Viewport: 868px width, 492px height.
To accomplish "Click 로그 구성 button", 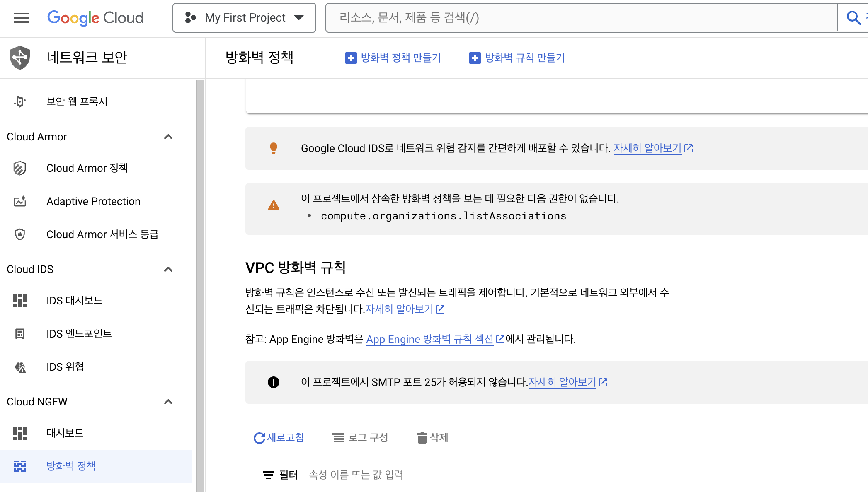I will [360, 438].
